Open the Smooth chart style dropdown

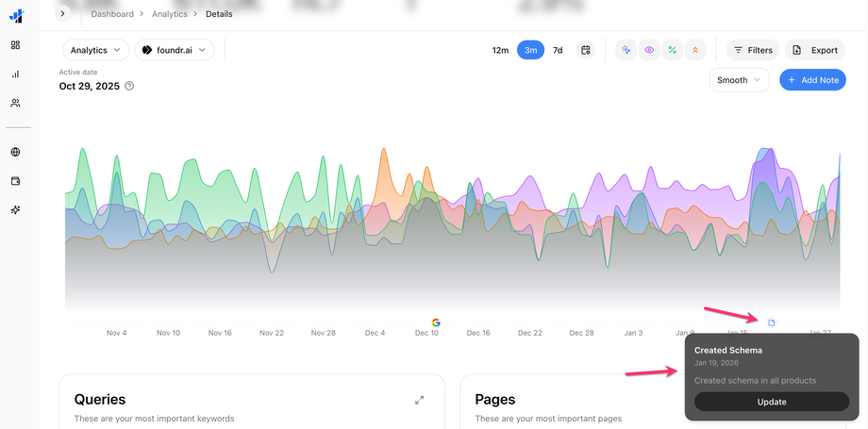point(739,80)
